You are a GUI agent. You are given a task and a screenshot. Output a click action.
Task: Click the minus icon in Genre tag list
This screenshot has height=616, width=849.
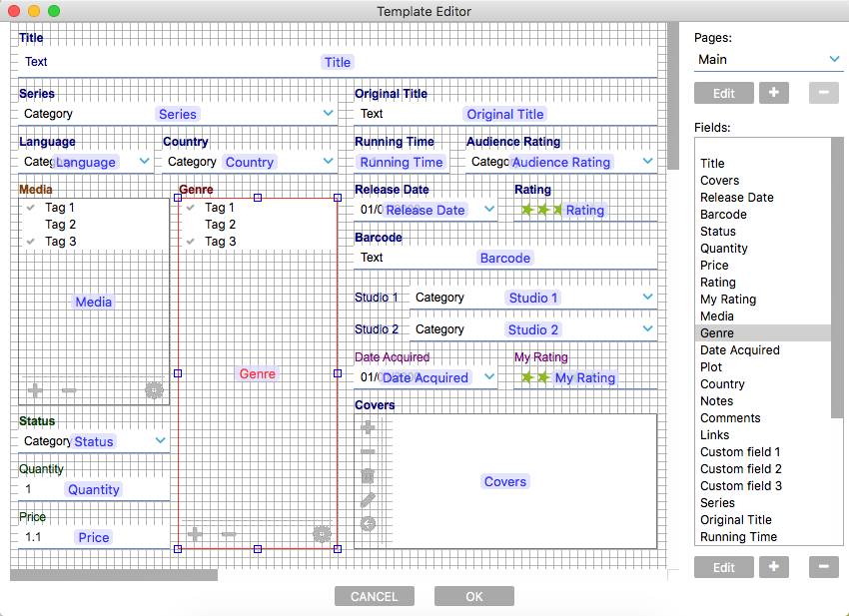pos(229,534)
